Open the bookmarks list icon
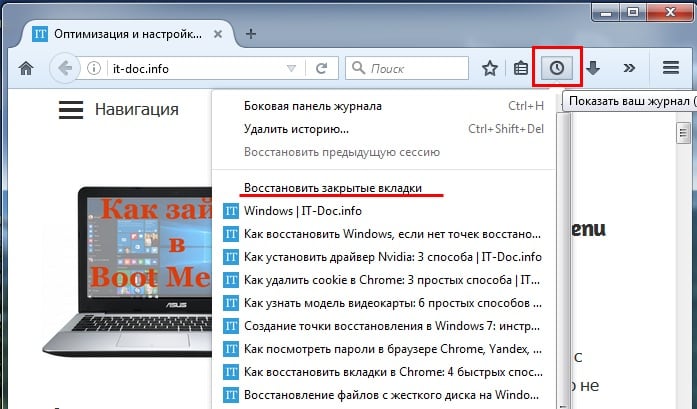 tap(521, 69)
